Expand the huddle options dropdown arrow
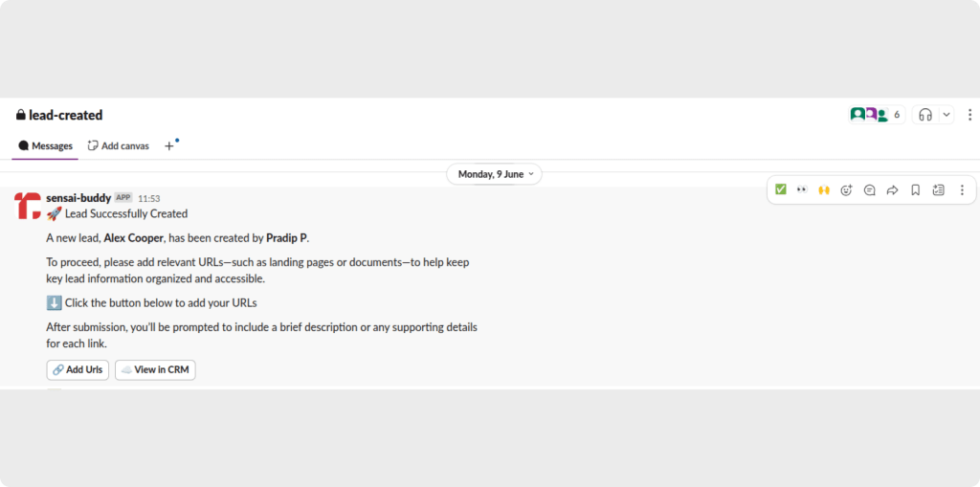The width and height of the screenshot is (980, 487). pyautogui.click(x=947, y=115)
